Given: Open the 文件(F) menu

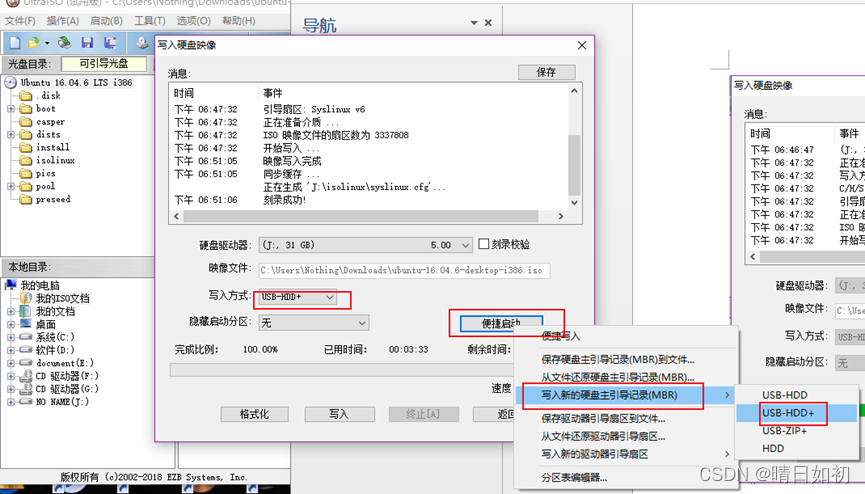Looking at the screenshot, I should pos(20,20).
